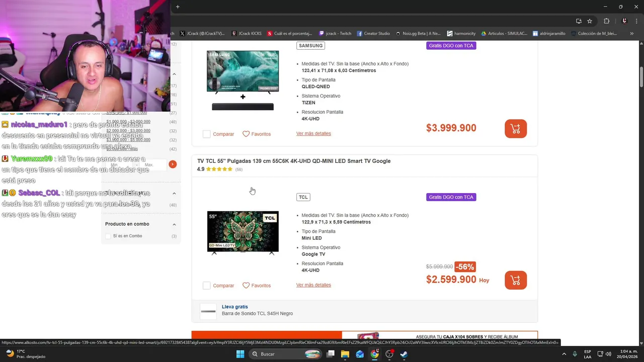Open the JCrack (@JCrackTV) X bookmark
Image resolution: width=644 pixels, height=362 pixels.
pos(202,34)
